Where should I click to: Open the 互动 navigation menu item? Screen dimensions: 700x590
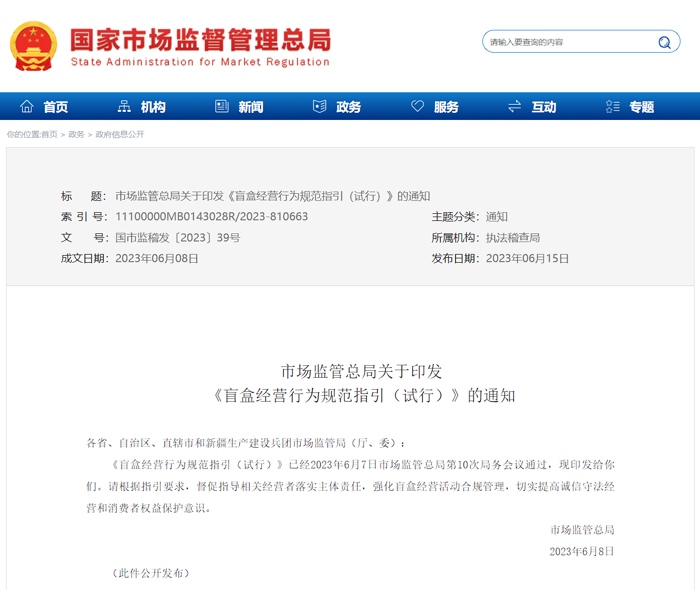tap(544, 107)
